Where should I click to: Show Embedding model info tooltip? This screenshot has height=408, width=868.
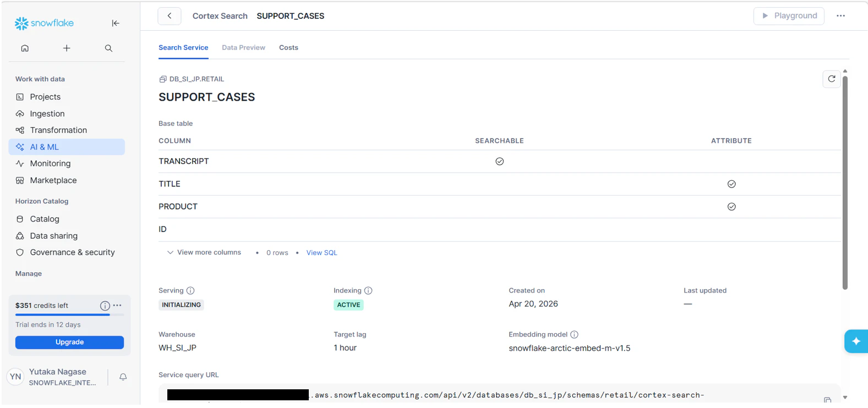click(574, 335)
